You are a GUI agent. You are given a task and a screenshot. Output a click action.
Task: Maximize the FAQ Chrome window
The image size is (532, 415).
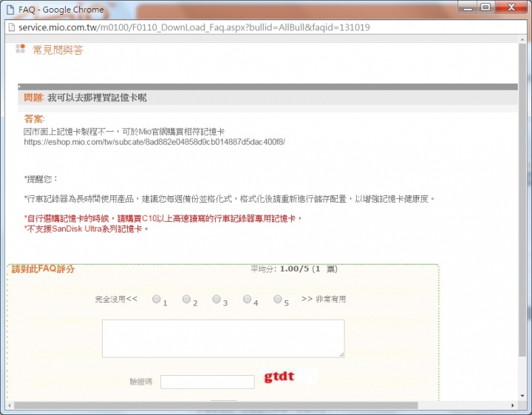click(x=486, y=7)
